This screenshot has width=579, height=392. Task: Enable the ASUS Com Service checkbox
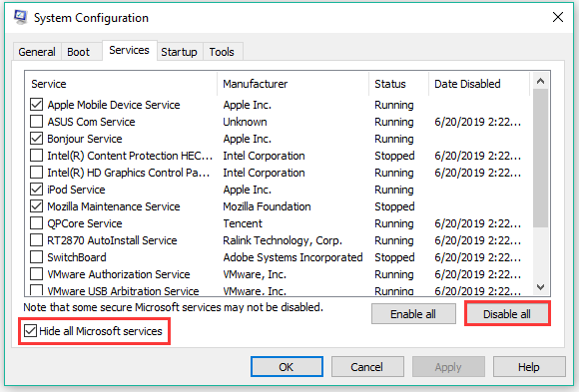[36, 122]
